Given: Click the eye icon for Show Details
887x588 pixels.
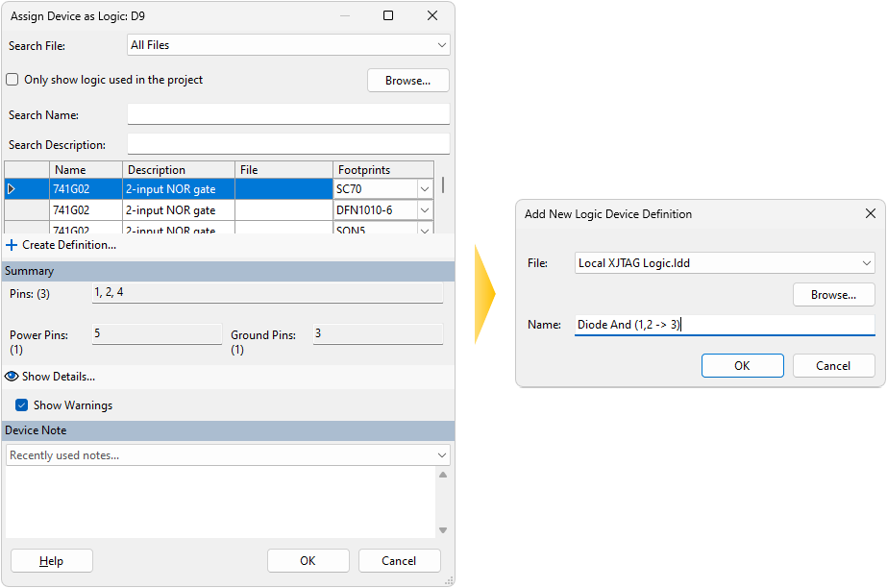Looking at the screenshot, I should [x=12, y=377].
